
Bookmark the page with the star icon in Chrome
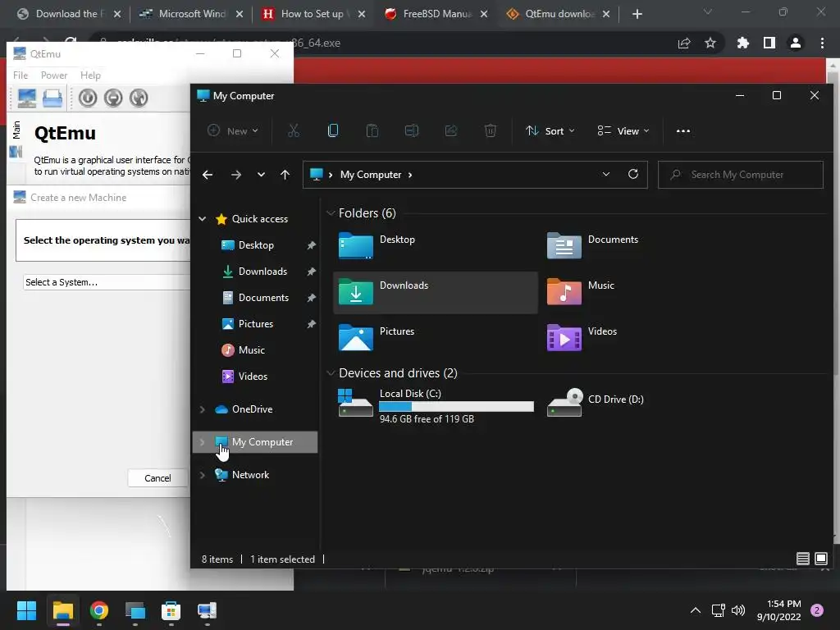coord(710,43)
